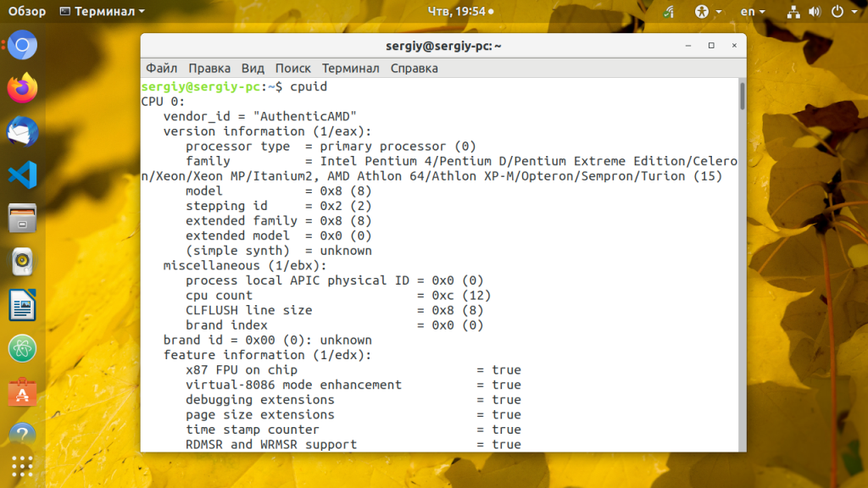Launch LibreOffice Writer from dock

point(23,305)
